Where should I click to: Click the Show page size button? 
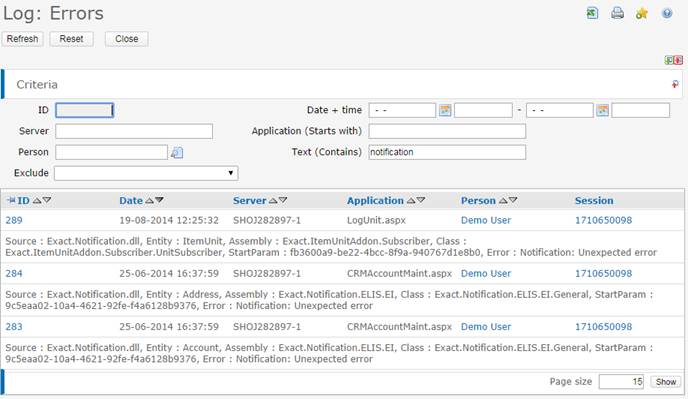tap(666, 382)
